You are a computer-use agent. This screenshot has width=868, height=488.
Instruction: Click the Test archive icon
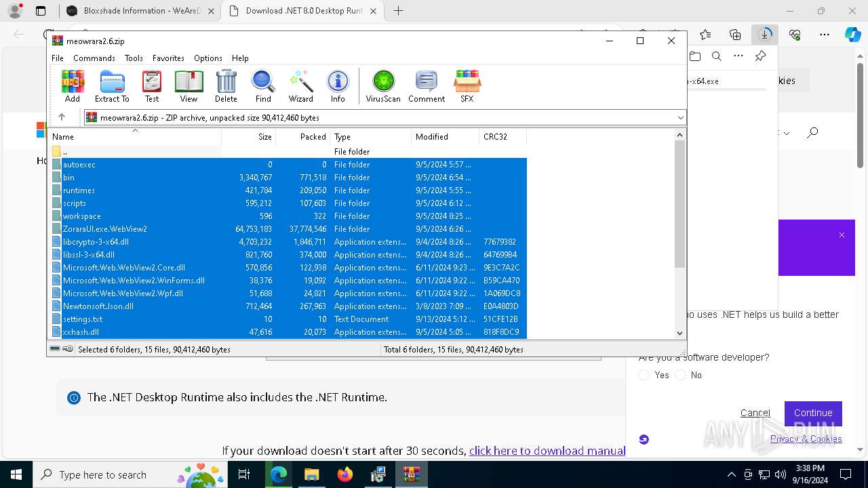click(x=152, y=86)
